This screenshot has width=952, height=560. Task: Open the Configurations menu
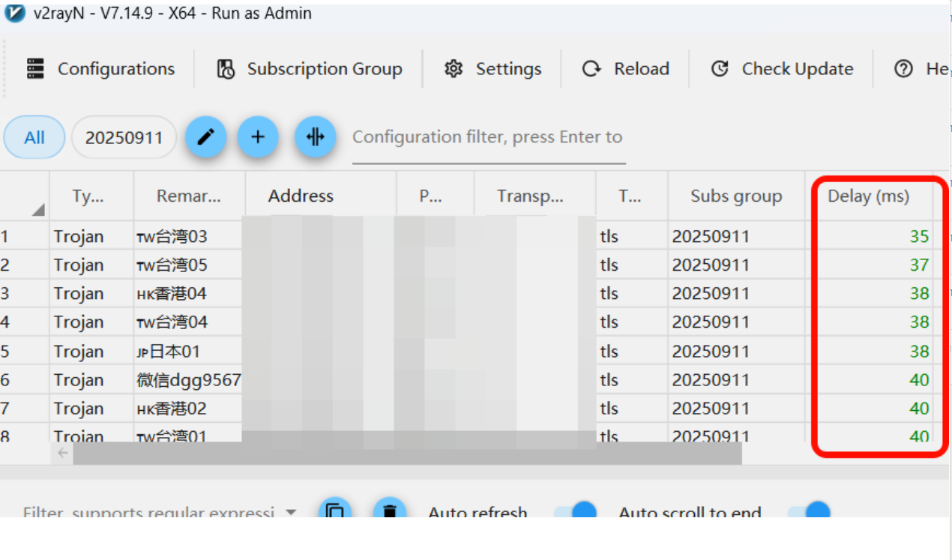point(101,69)
